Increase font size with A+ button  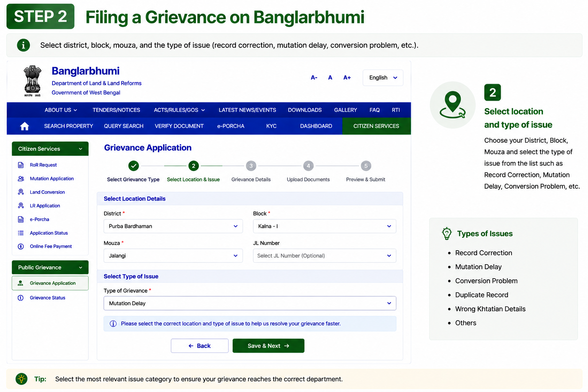coord(347,78)
